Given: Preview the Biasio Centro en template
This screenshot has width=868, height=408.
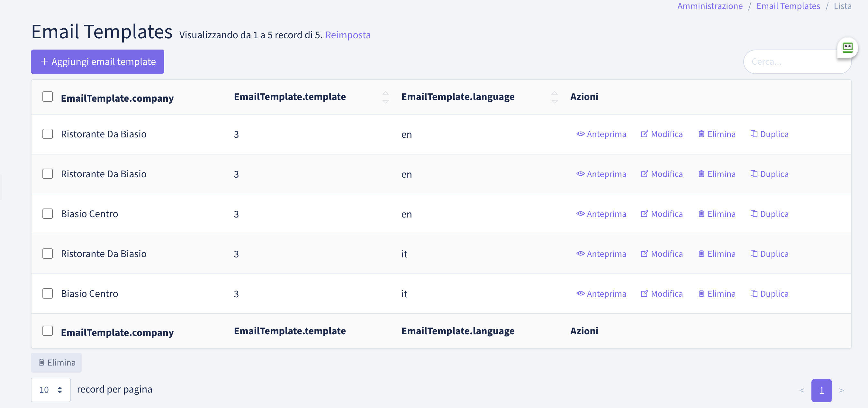Looking at the screenshot, I should [x=601, y=214].
